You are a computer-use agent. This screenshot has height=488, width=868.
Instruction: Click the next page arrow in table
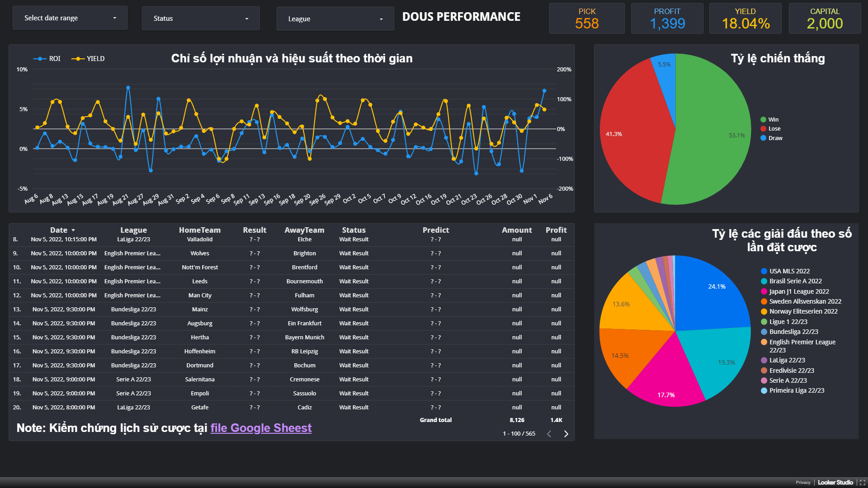(x=566, y=434)
